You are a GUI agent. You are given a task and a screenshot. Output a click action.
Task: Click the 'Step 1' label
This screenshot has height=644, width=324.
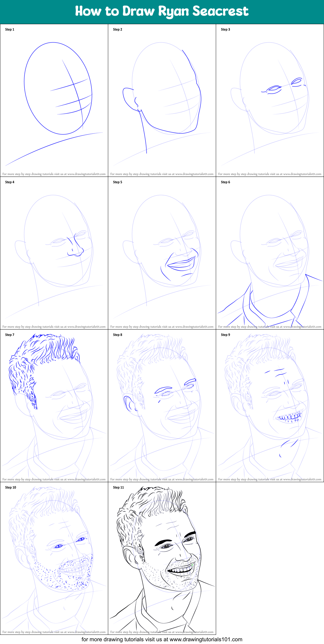pos(10,29)
